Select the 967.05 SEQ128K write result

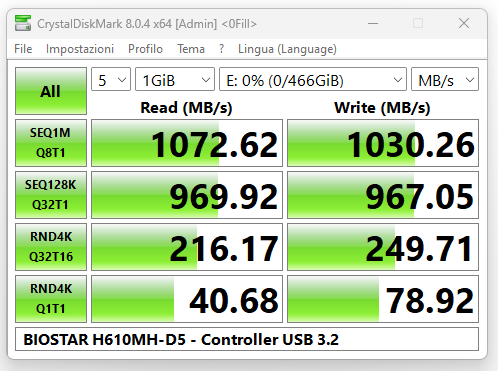click(x=383, y=195)
